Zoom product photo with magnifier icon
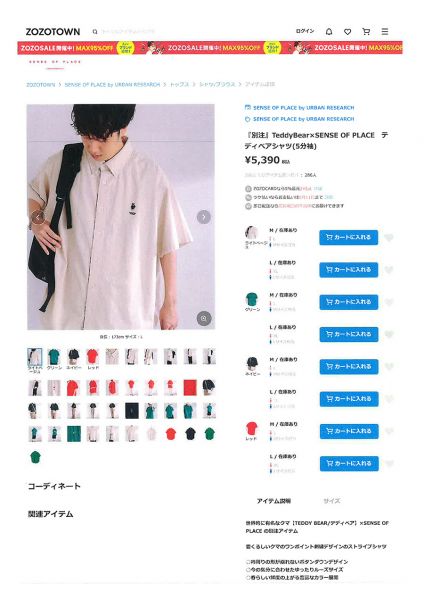 coord(204,318)
